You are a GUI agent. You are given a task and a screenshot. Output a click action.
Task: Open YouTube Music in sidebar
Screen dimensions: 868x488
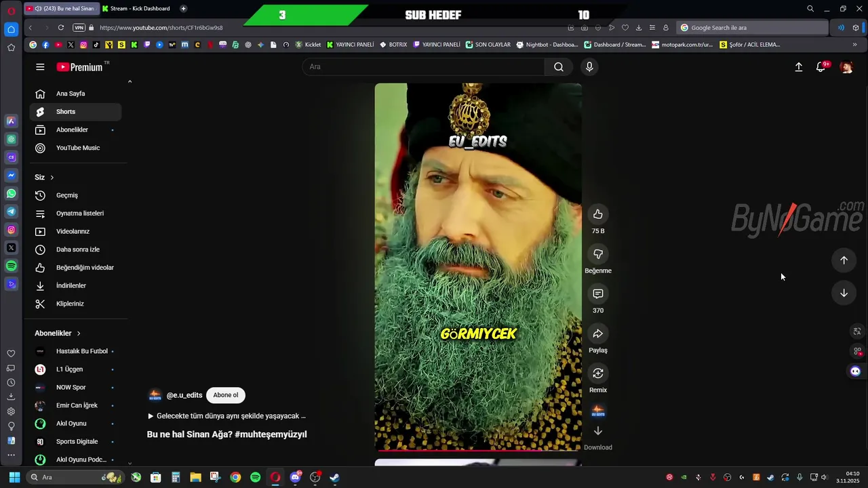pos(75,148)
